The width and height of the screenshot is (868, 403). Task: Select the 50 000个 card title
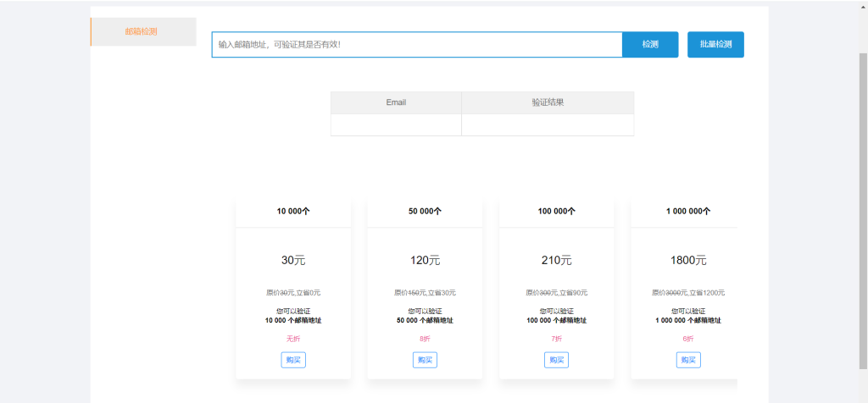(x=425, y=212)
